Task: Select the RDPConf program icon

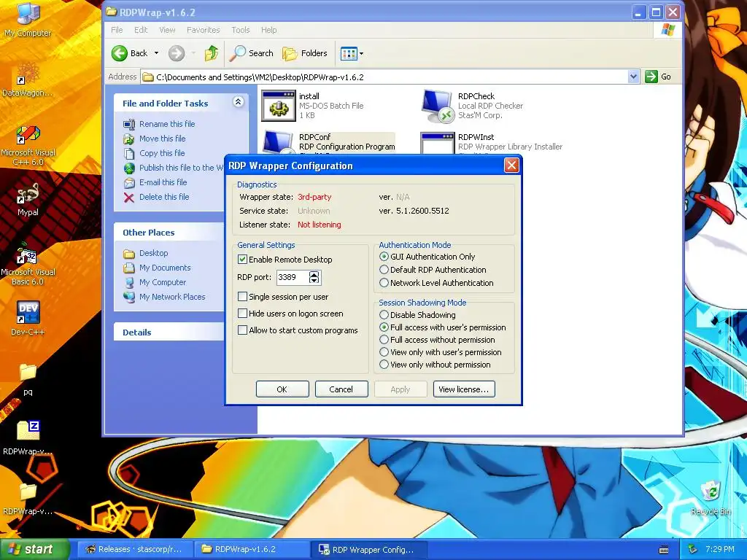Action: tap(279, 143)
